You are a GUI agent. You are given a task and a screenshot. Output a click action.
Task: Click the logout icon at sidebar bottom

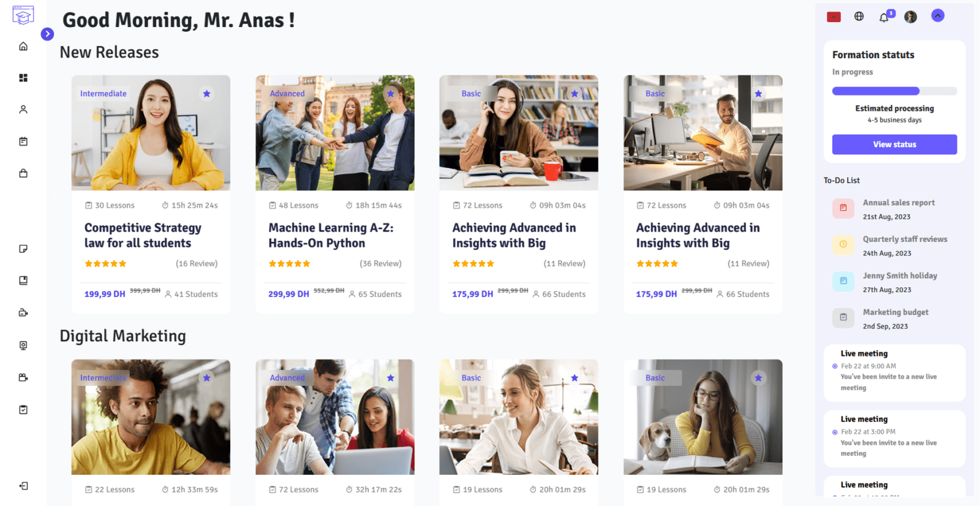point(23,486)
